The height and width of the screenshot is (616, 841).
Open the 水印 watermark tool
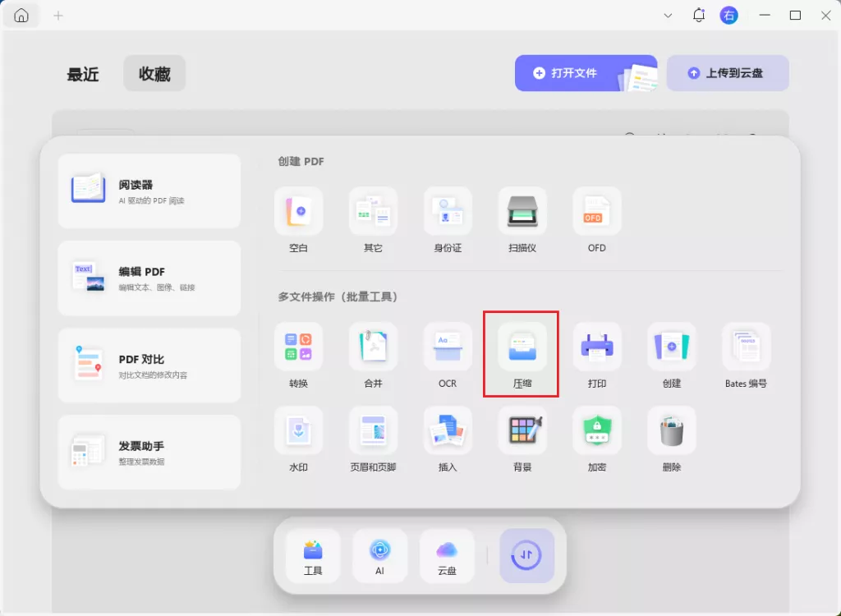298,431
